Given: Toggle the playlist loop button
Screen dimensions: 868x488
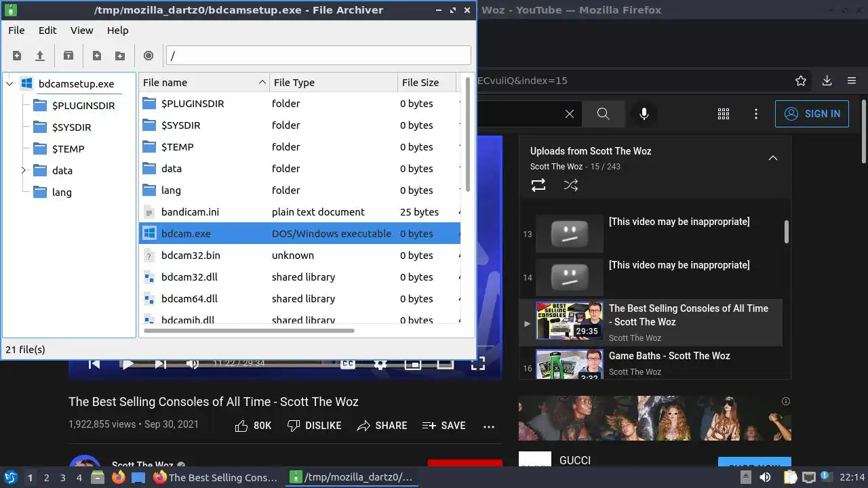Looking at the screenshot, I should (x=538, y=185).
